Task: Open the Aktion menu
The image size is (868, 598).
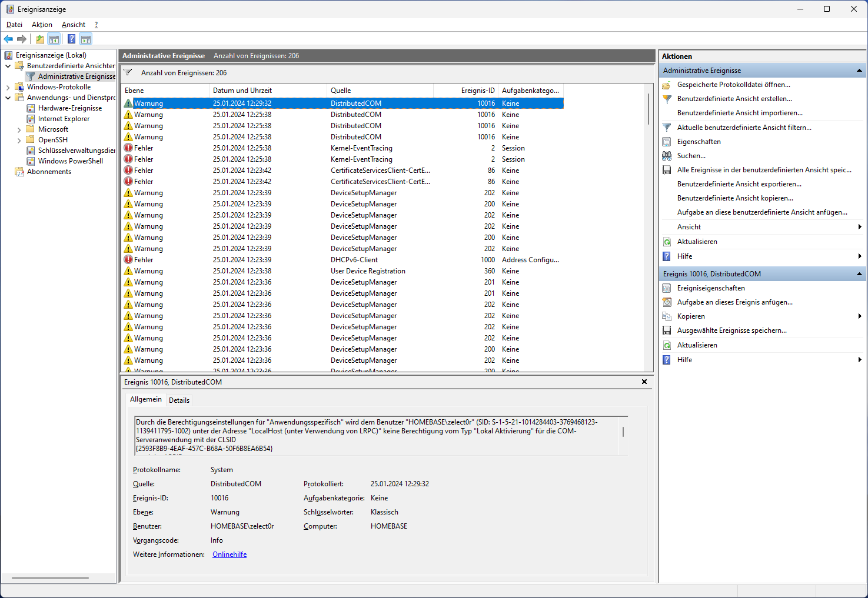Action: (x=42, y=25)
